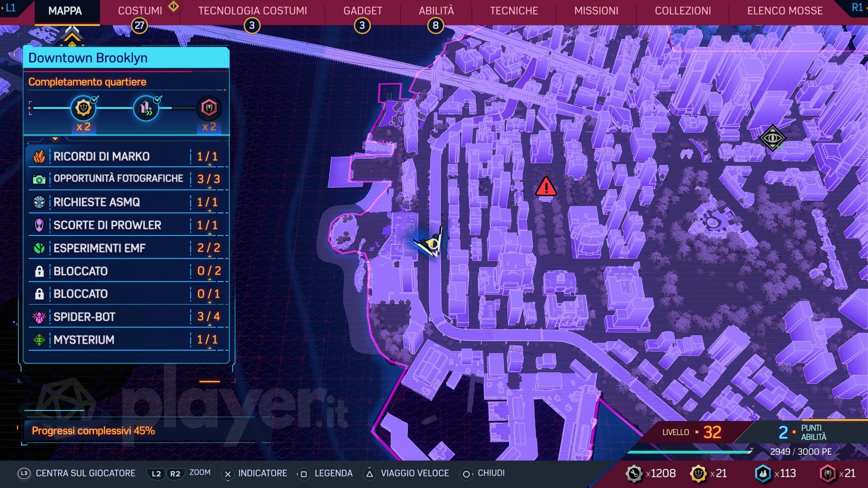The image size is (868, 488).
Task: Select the Opportunità Fotografiche camera icon
Action: (x=39, y=179)
